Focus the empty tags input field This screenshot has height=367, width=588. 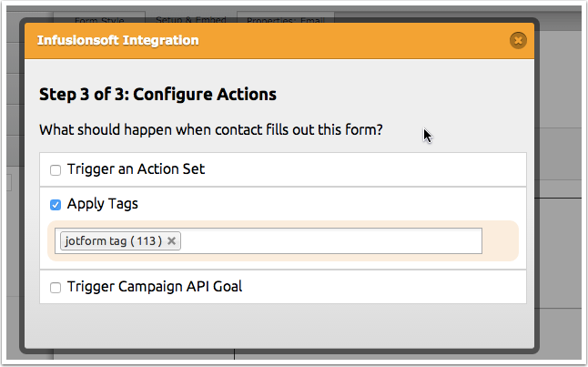pos(330,241)
